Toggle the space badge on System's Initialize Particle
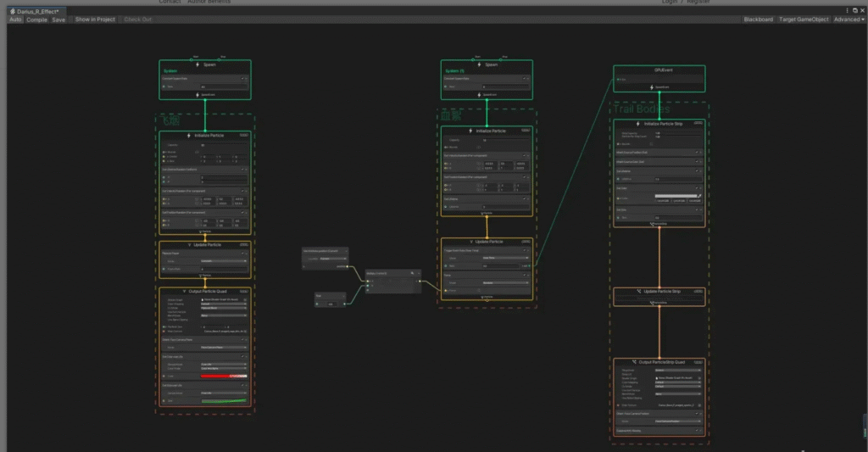This screenshot has height=452, width=868. (243, 135)
